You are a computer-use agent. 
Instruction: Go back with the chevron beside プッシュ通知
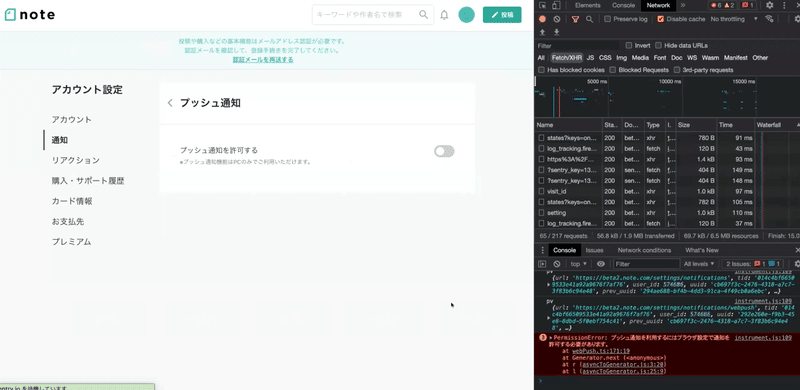(170, 103)
